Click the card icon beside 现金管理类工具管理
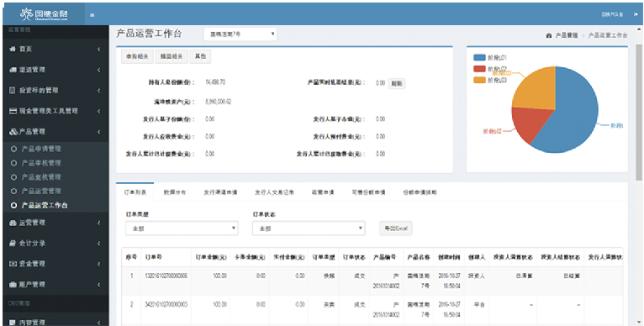Image resolution: width=644 pixels, height=326 pixels. 13,111
